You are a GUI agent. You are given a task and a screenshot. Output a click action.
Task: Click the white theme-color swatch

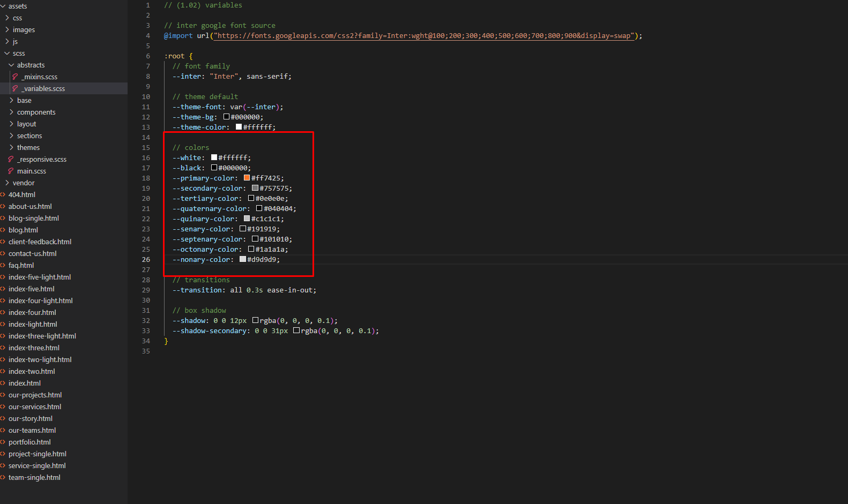pos(239,127)
